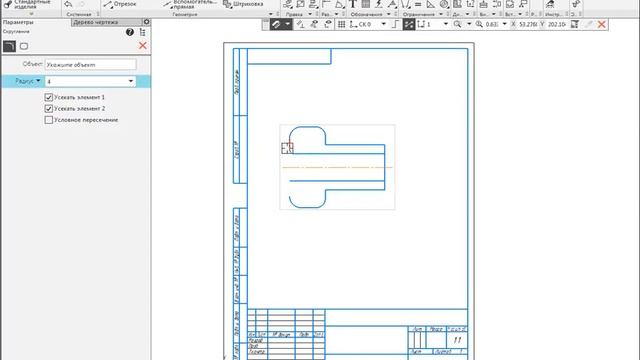Click the lightning-shaped symbol icon in Обозначения
640x360 pixels.
pos(379,4)
